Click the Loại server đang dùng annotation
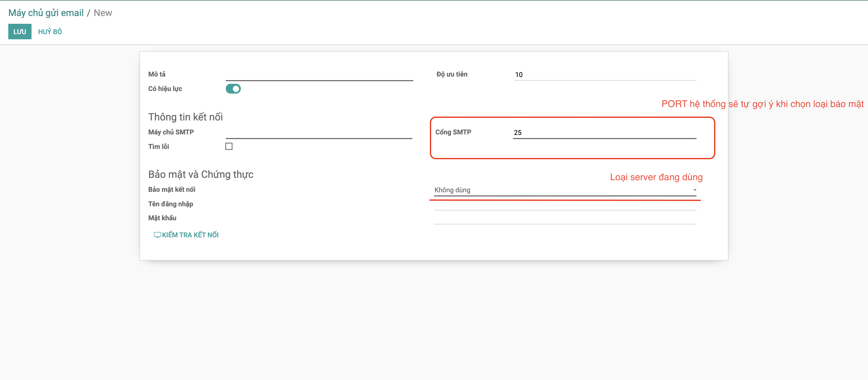The image size is (868, 380). click(656, 177)
